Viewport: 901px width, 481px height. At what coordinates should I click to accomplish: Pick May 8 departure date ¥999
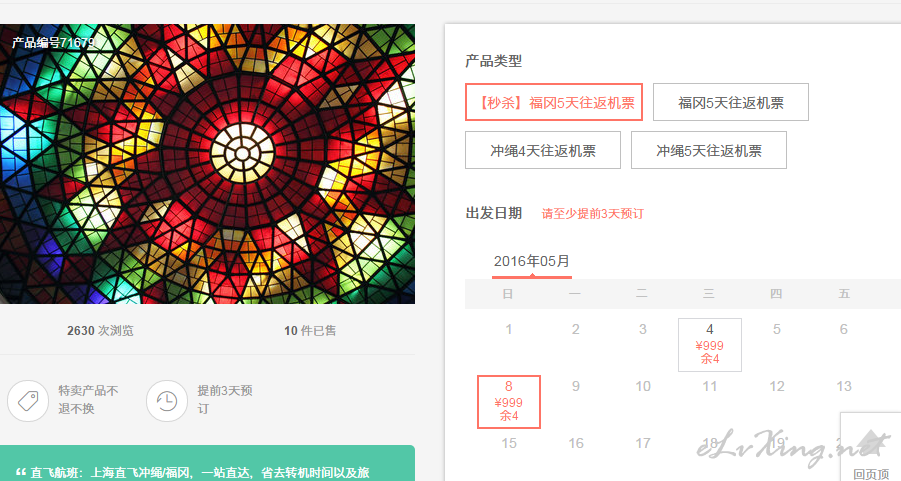tap(509, 402)
